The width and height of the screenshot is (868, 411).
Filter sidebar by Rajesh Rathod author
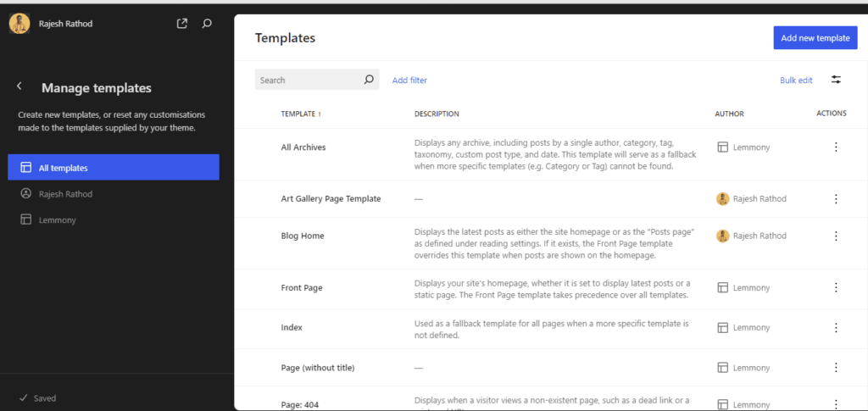pos(65,194)
